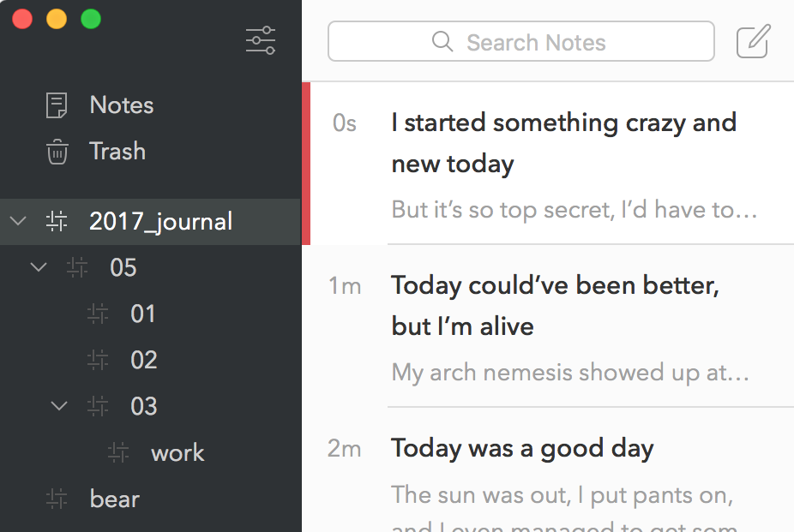The width and height of the screenshot is (794, 532).
Task: Click the Notes page icon in sidebar
Action: [x=57, y=105]
